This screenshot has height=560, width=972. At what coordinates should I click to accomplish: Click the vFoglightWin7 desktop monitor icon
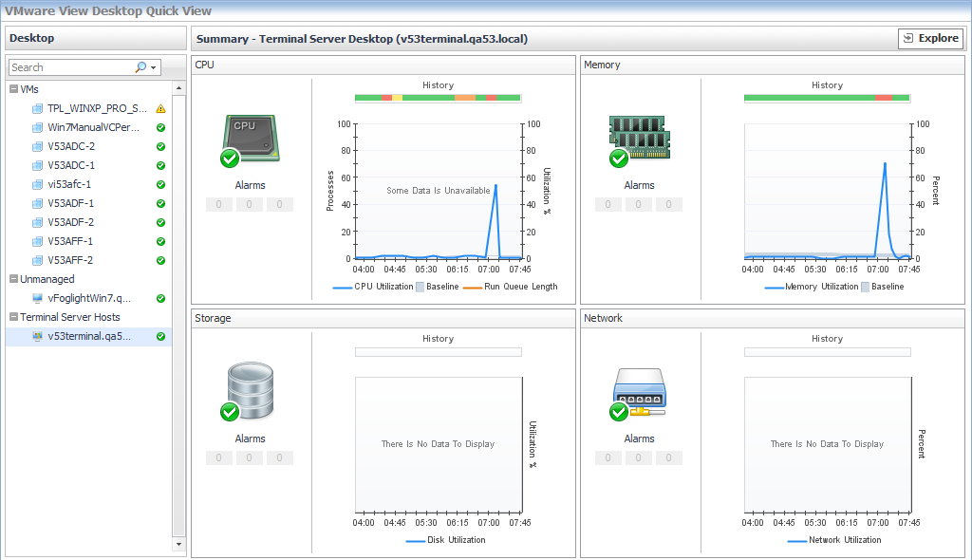[x=38, y=298]
